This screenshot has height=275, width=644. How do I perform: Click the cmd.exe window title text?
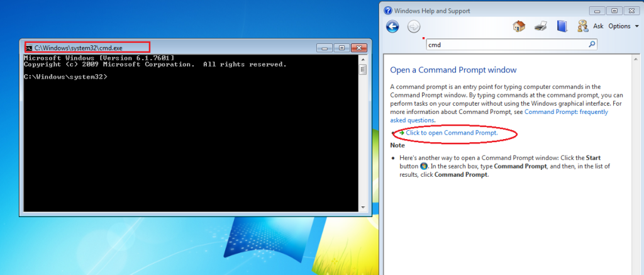coord(79,48)
